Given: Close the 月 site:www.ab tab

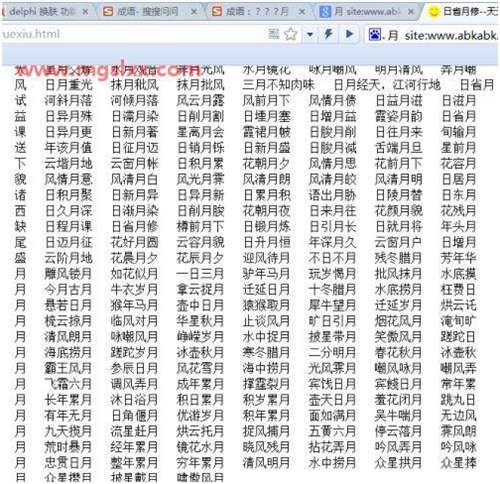Looking at the screenshot, I should tap(411, 12).
